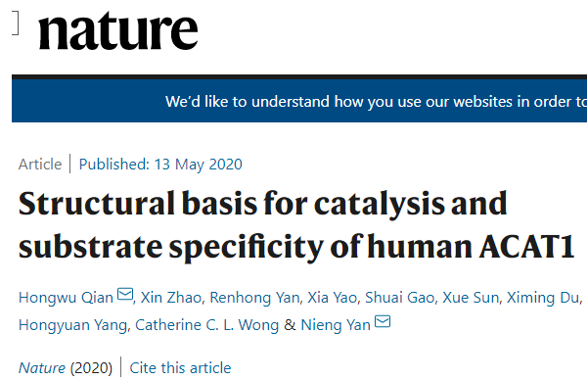The width and height of the screenshot is (588, 380).
Task: Click the blue survey banner message
Action: pyautogui.click(x=376, y=102)
